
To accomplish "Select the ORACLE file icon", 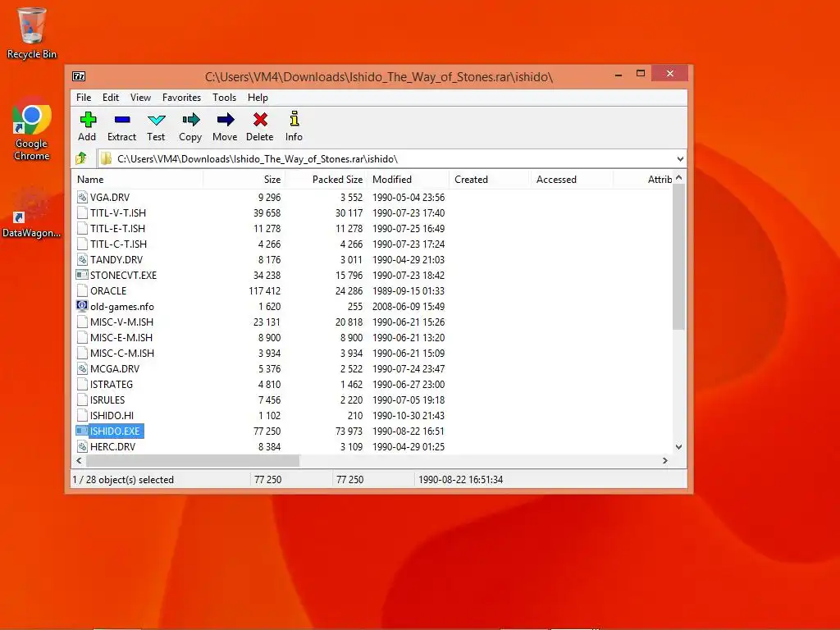I will coord(82,290).
